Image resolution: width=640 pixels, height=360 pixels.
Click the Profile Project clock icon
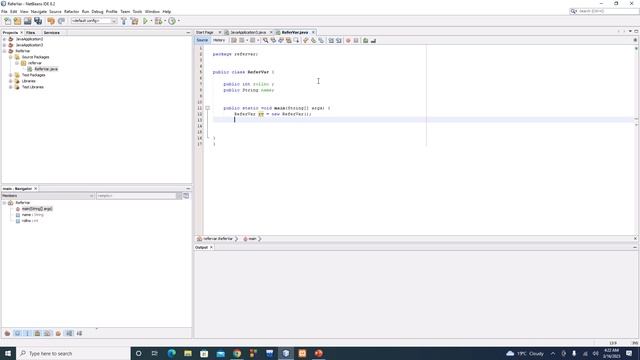[x=172, y=21]
